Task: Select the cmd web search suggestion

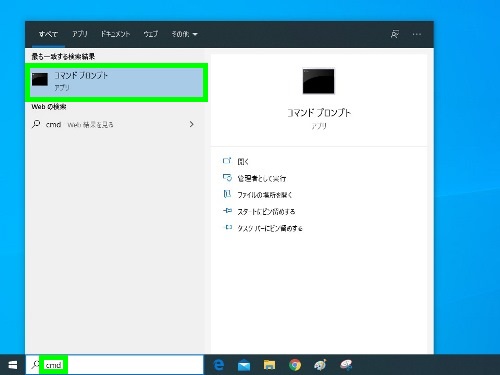Action: 113,124
